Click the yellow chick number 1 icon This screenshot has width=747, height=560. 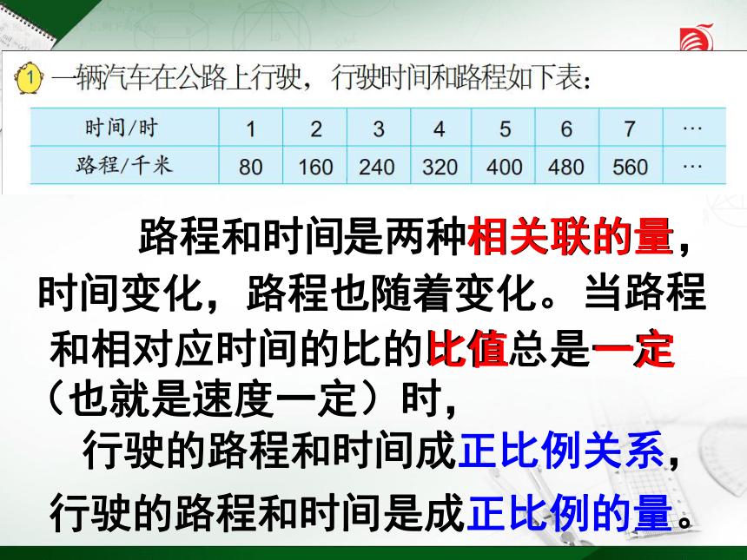(29, 77)
